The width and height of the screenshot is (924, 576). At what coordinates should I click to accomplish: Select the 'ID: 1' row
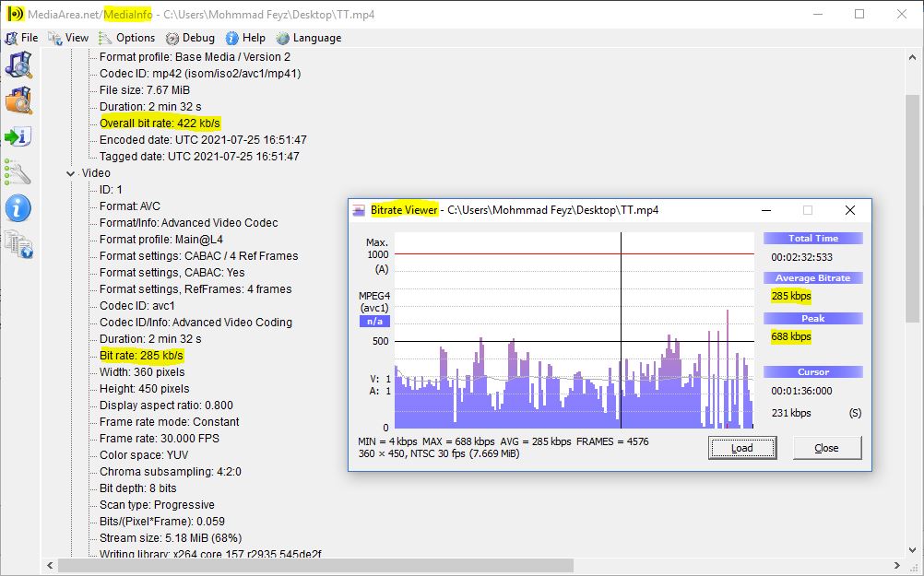(111, 190)
